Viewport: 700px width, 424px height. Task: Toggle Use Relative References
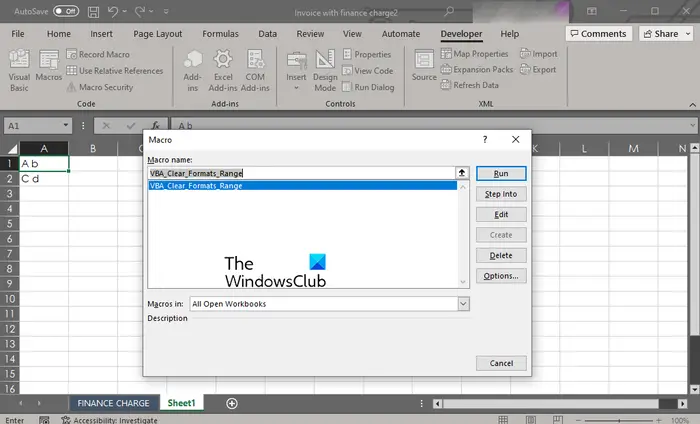(115, 71)
